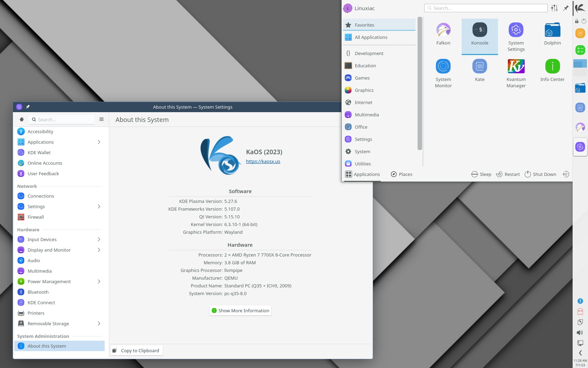Select All Applications category in launcher
588x368 pixels.
[379, 37]
